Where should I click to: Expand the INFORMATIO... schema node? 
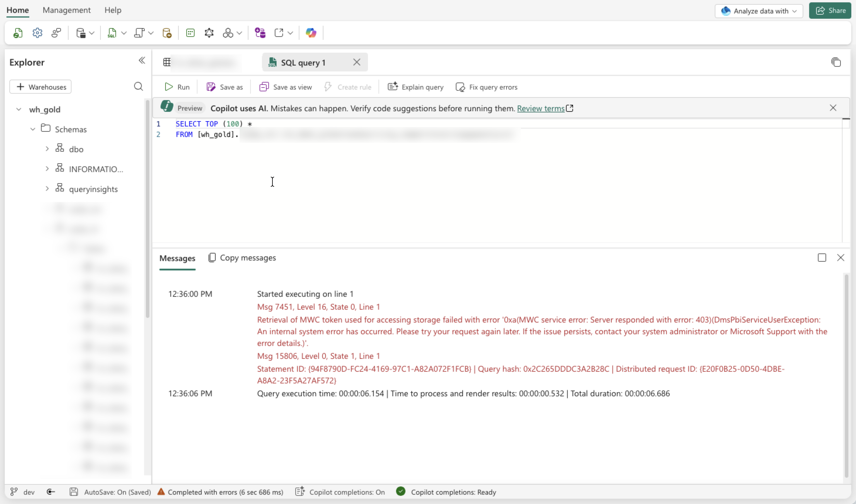tap(47, 169)
